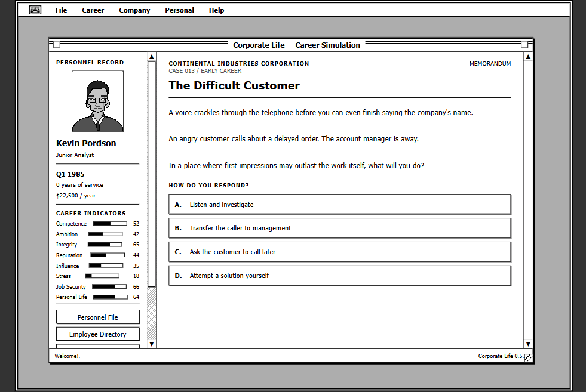Open the Career menu

93,10
